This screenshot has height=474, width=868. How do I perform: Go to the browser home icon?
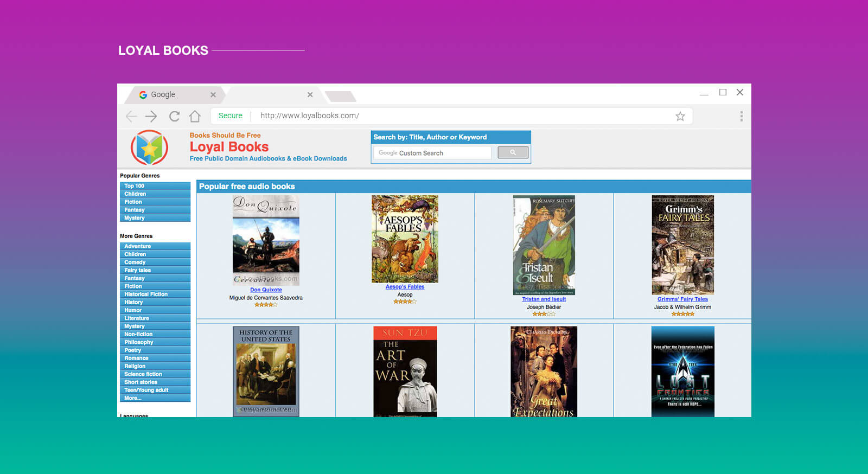[195, 116]
